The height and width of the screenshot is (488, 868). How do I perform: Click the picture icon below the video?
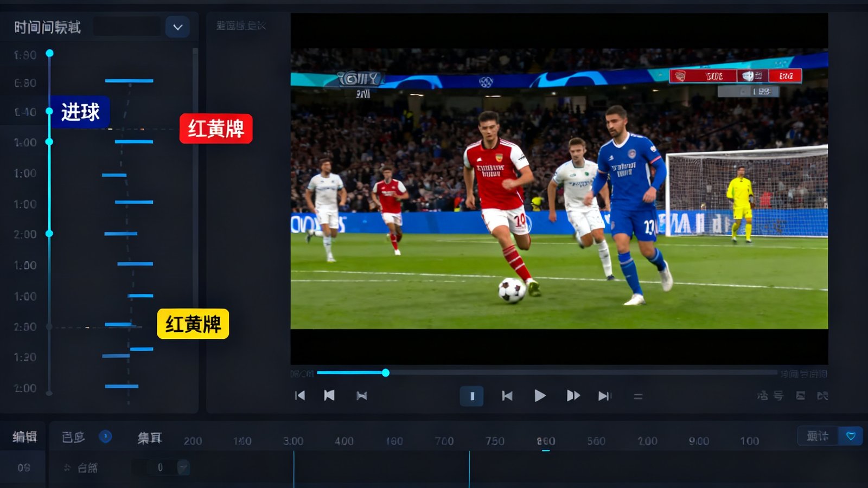point(801,396)
